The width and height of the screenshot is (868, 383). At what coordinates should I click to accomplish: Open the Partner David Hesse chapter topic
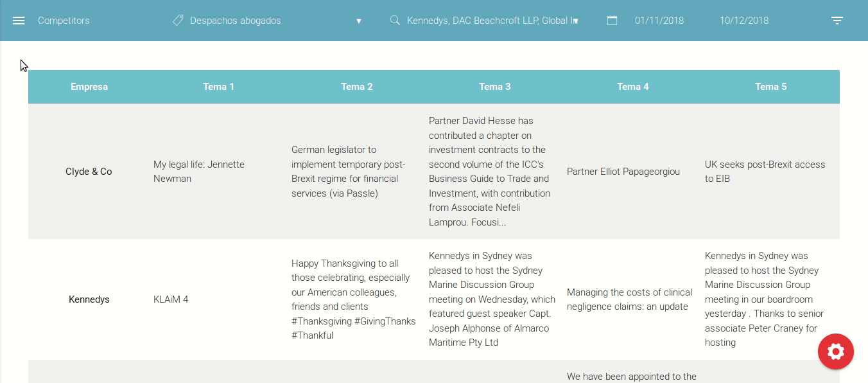[489, 172]
